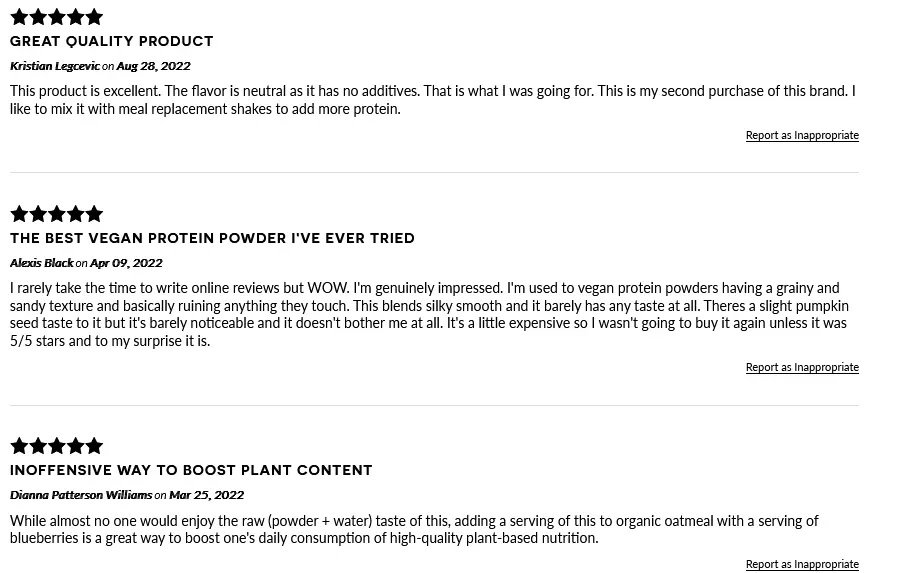Click review text starting This product is excellent
Viewport: 913px width, 573px height.
pyautogui.click(x=433, y=100)
